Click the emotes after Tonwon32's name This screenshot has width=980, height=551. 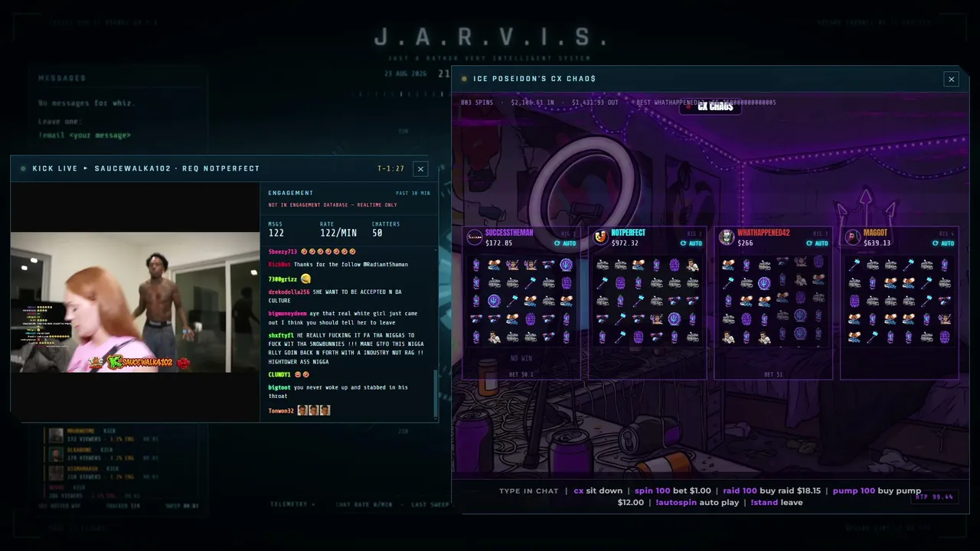point(314,411)
